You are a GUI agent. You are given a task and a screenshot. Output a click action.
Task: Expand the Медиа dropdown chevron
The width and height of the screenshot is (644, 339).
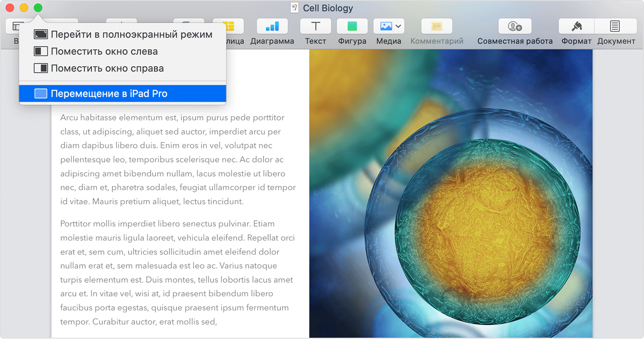tap(398, 26)
